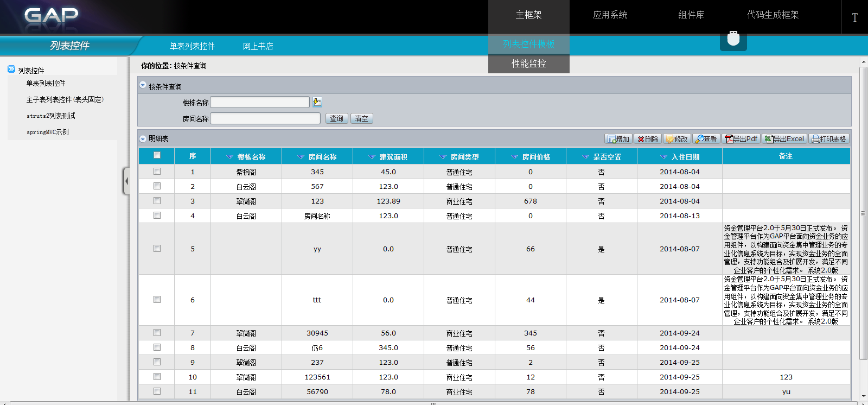Click the T icon in top-right corner

(854, 17)
